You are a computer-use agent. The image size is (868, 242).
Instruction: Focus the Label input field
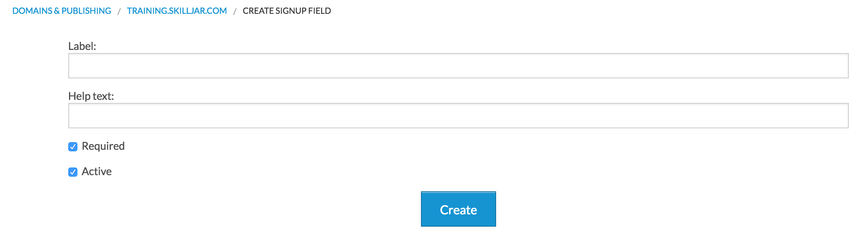pyautogui.click(x=458, y=66)
